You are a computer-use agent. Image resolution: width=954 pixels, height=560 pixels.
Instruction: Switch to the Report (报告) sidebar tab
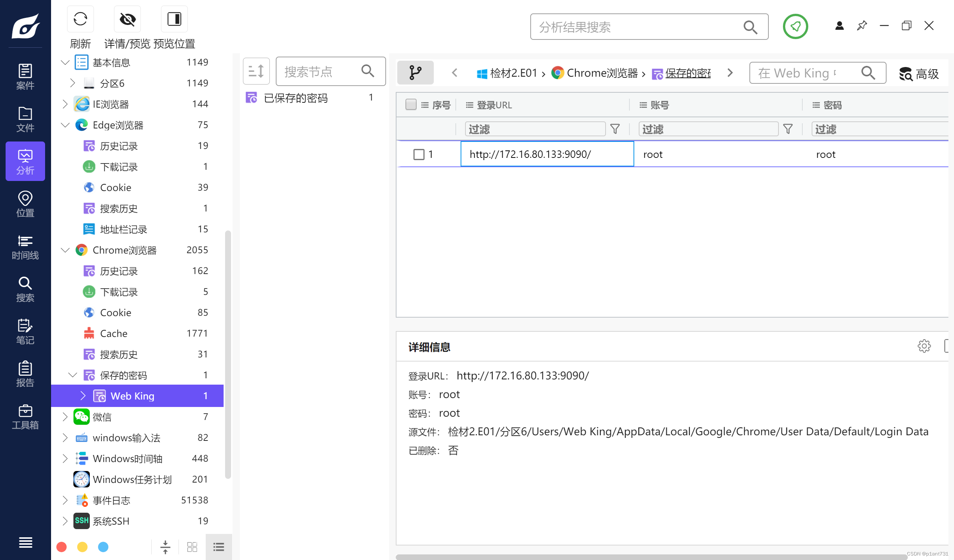pyautogui.click(x=25, y=374)
